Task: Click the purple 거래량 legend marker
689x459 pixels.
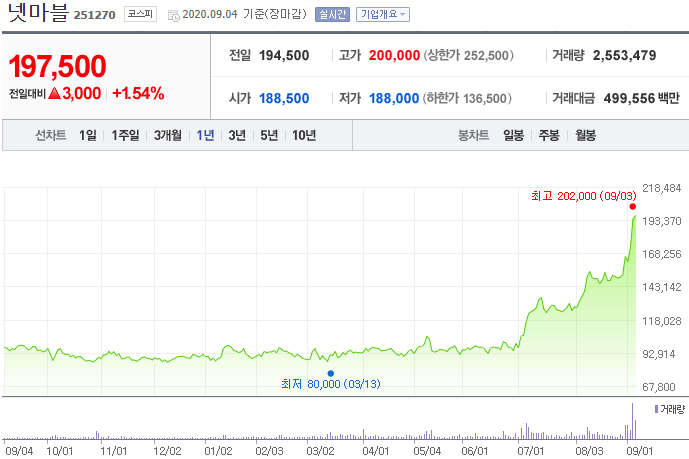Action: click(656, 409)
